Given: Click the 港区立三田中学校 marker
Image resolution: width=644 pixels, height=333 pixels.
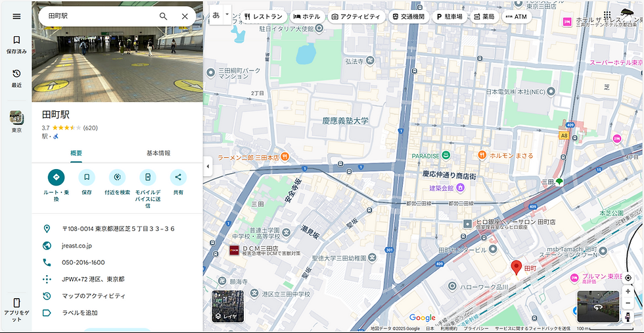Looking at the screenshot, I should coord(255,294).
